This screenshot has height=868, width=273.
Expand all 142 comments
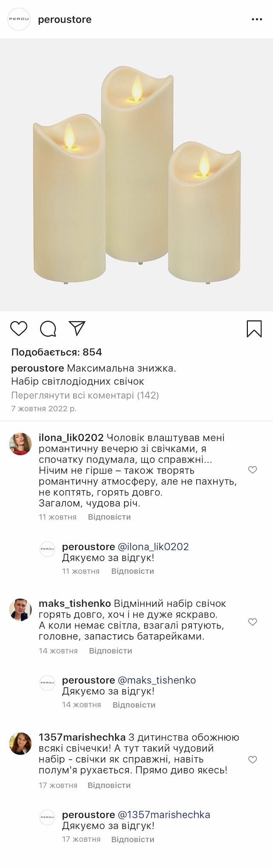click(x=85, y=395)
